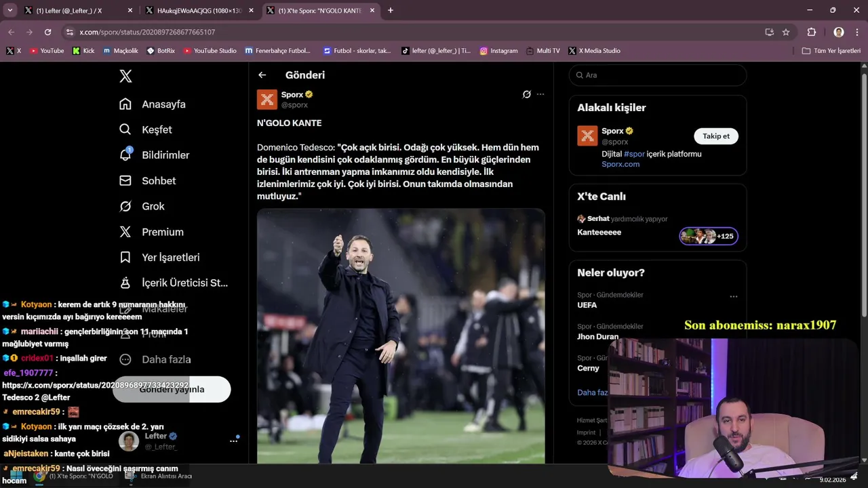The image size is (868, 488).
Task: Open the Multi TV bookmark
Action: (542, 51)
